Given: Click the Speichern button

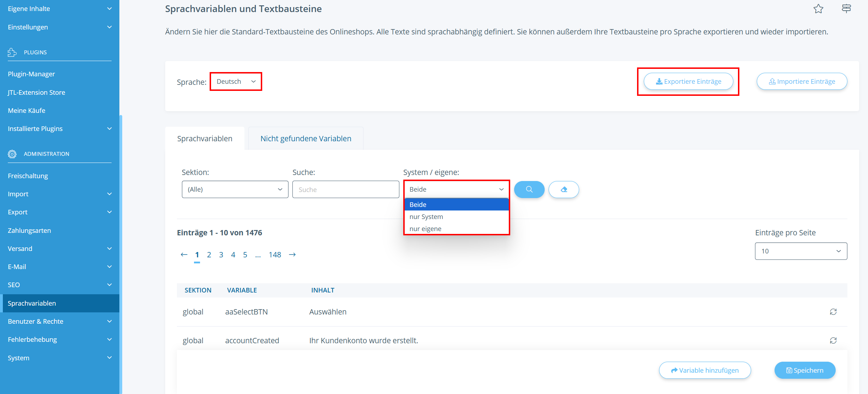Looking at the screenshot, I should pos(805,370).
